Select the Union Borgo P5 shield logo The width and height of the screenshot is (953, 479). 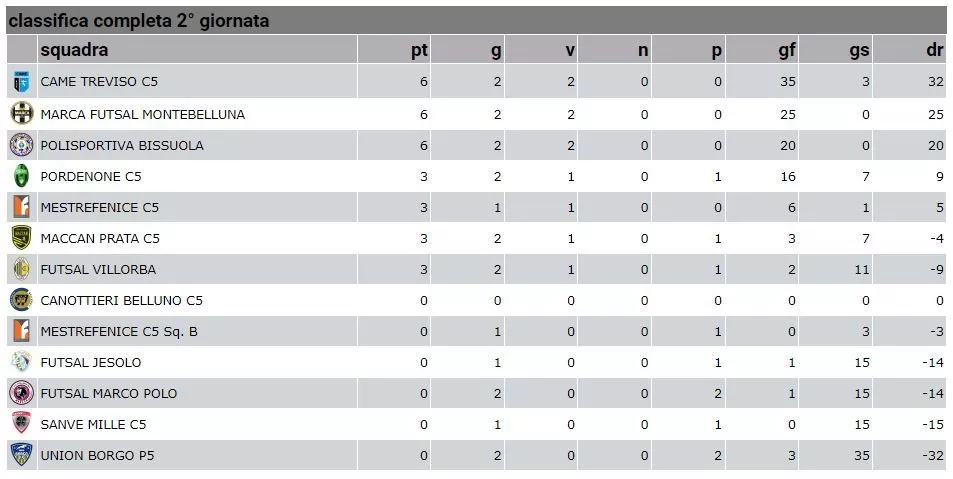point(21,455)
